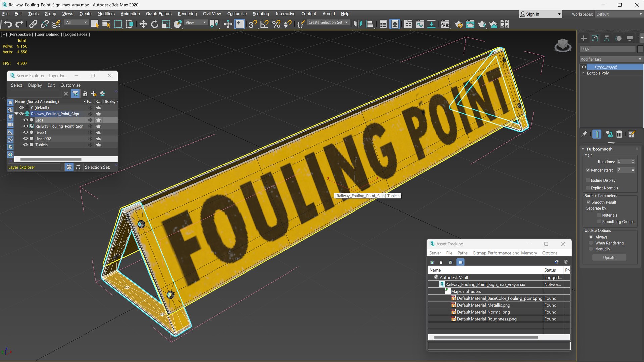Select the Manually update radio option
The height and width of the screenshot is (362, 644).
click(x=591, y=249)
